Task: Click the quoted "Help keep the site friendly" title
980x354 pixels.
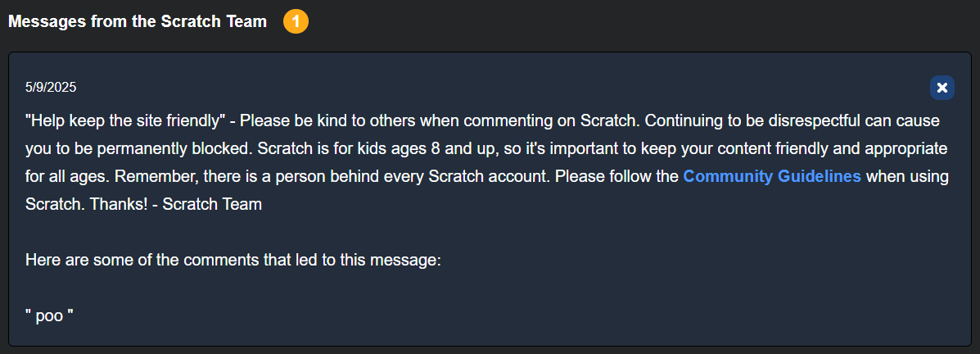Action: pos(125,120)
